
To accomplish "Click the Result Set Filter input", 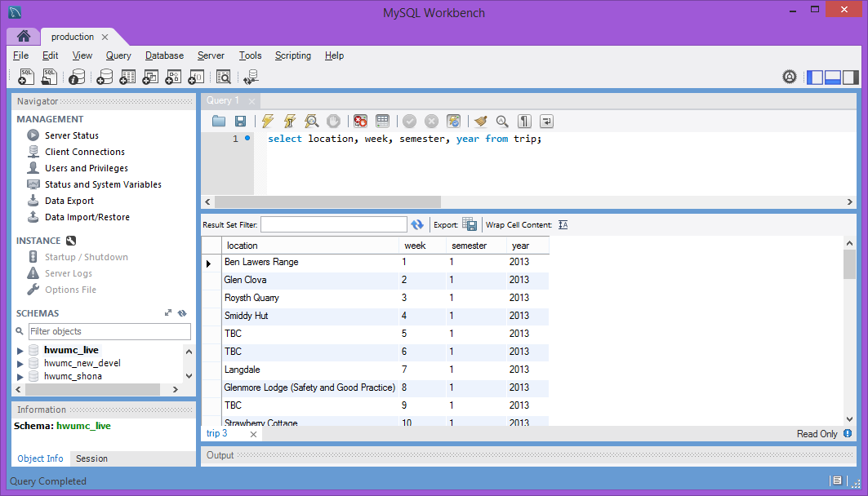I will coord(334,224).
